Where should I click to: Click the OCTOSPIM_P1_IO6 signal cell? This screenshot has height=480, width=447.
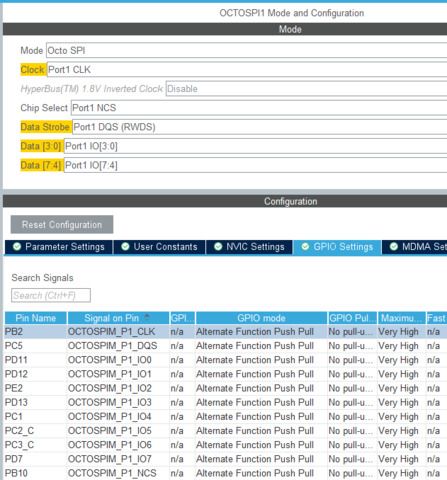tap(118, 445)
